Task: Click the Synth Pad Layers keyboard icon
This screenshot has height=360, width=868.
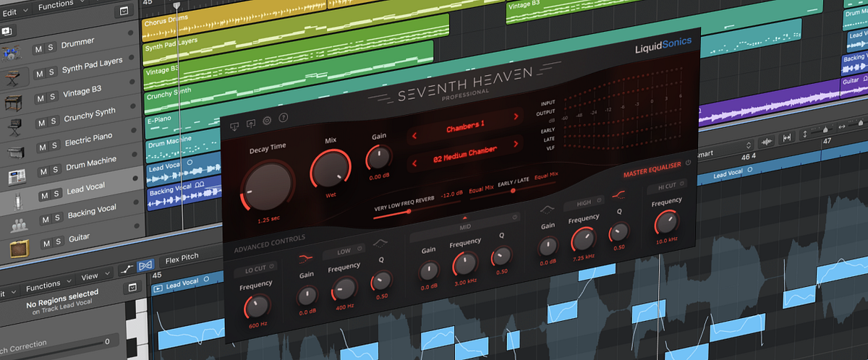Action: [12, 77]
